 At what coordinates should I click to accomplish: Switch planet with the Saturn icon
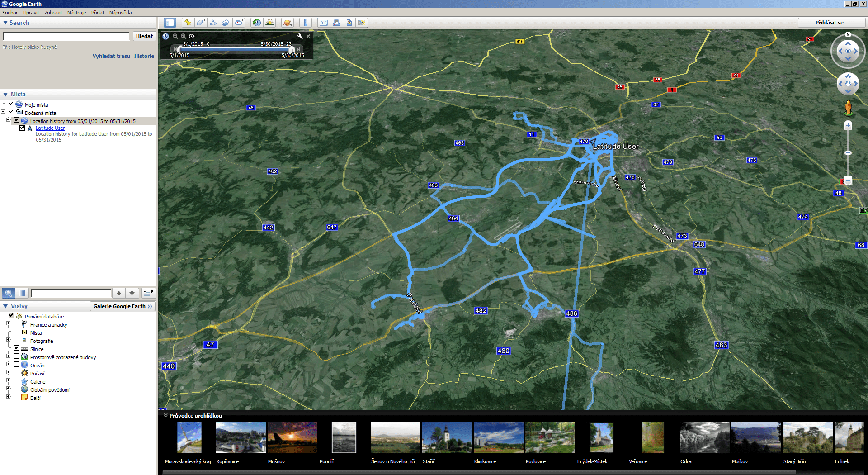pyautogui.click(x=288, y=23)
